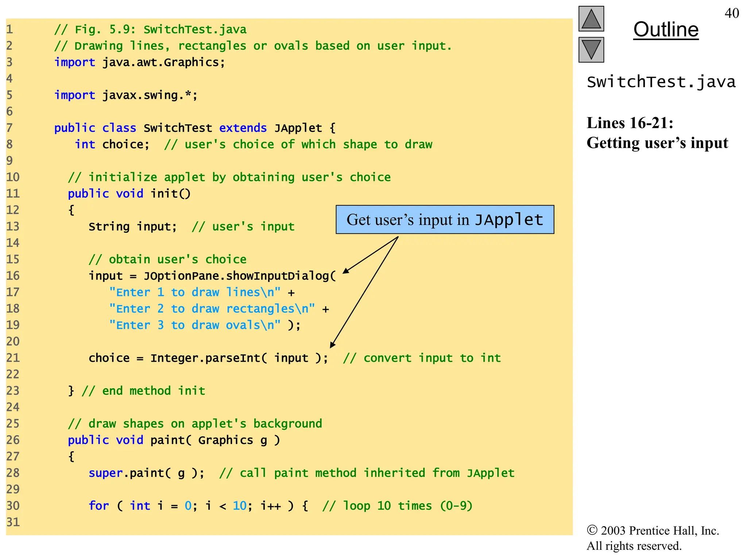The height and width of the screenshot is (560, 747).
Task: Click line number 30 in the gutter
Action: tap(13, 506)
